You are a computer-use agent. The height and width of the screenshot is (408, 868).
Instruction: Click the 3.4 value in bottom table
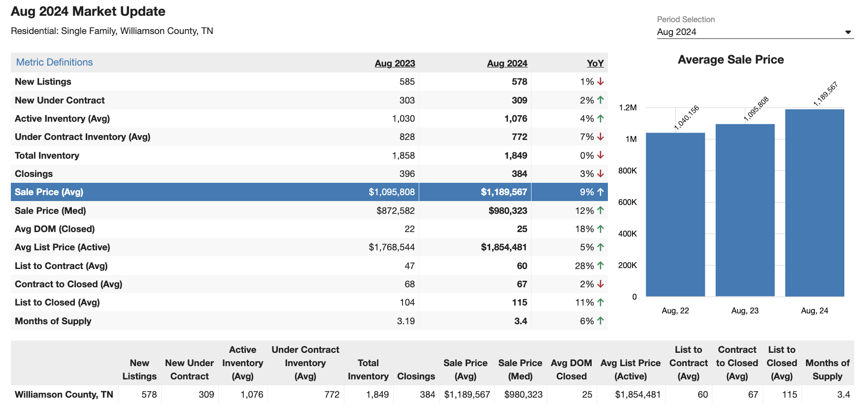click(x=843, y=395)
